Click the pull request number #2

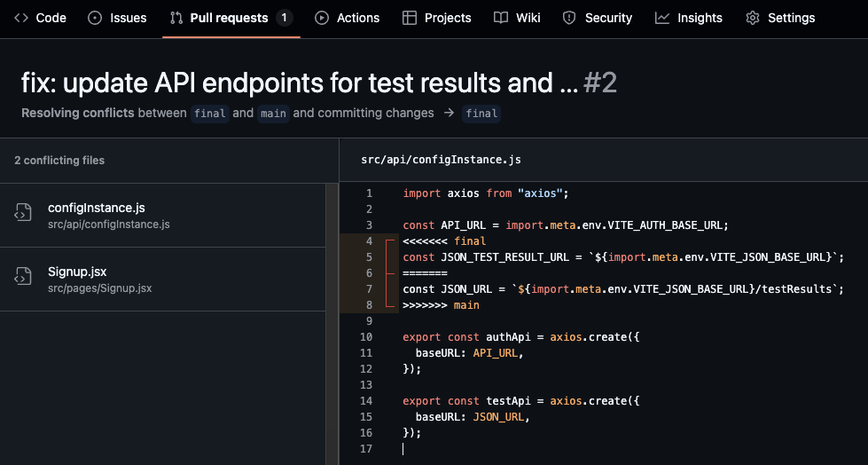(600, 83)
